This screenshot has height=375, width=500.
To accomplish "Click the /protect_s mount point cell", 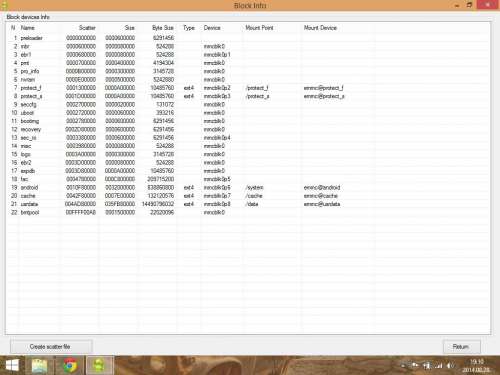I will click(x=257, y=96).
